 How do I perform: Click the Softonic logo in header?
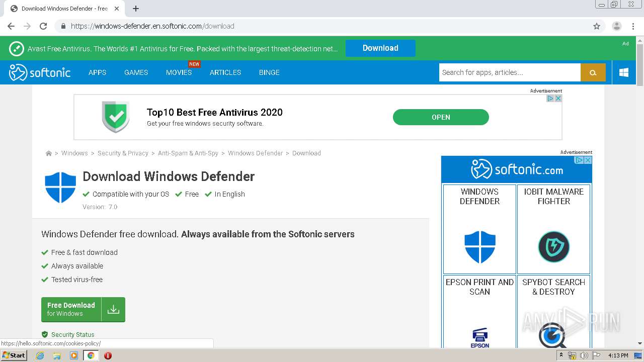40,72
